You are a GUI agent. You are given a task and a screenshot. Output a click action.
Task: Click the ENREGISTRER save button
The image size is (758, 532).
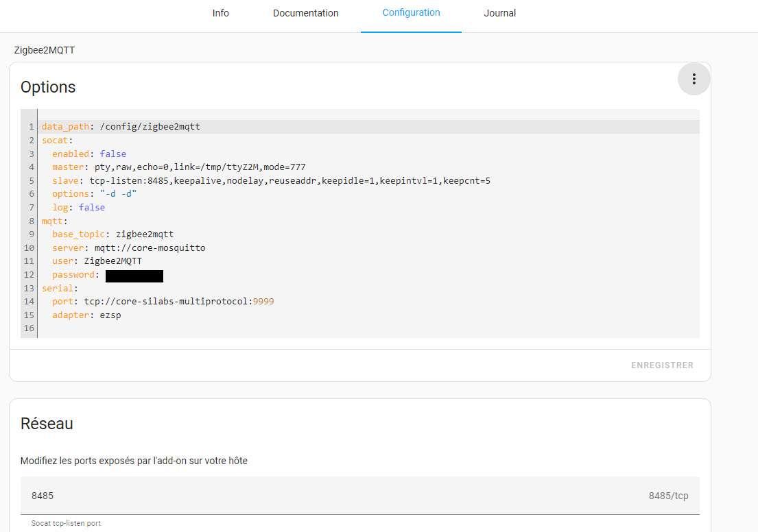click(662, 365)
